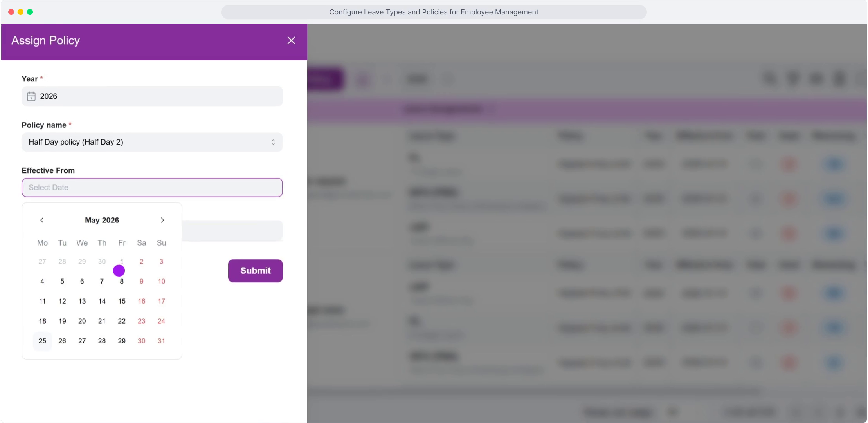Pick May 21 from the calendar
Screen dimensions: 868x423
pos(102,321)
